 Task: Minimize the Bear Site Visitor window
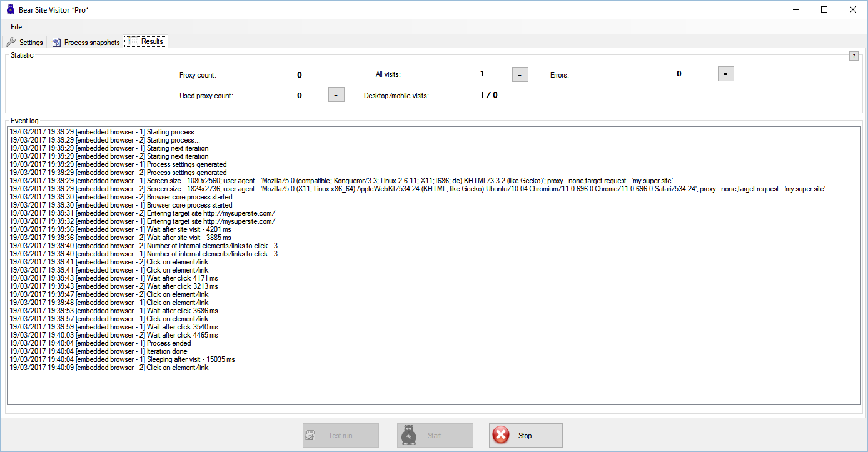click(795, 9)
